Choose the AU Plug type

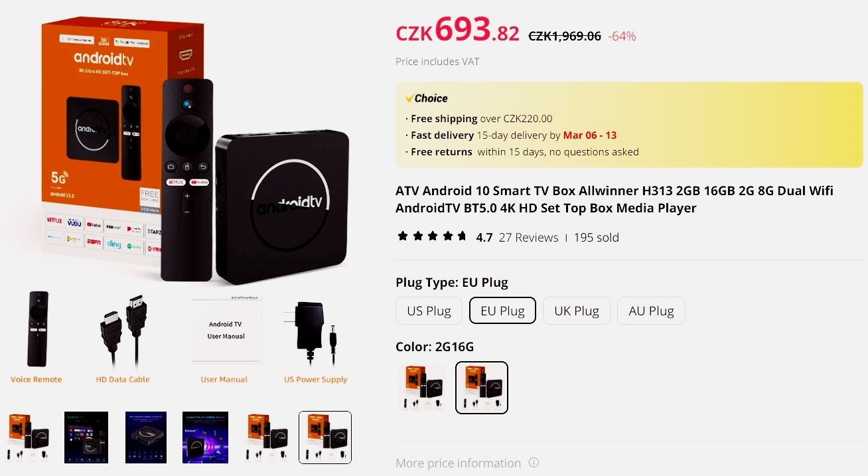coord(652,311)
